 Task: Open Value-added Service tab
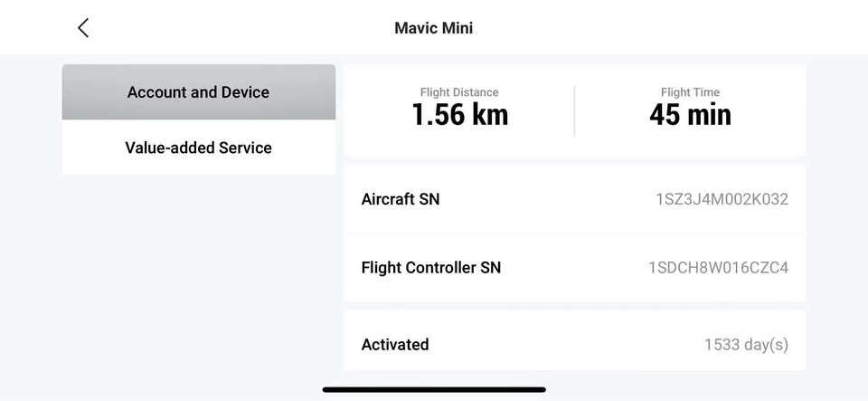tap(198, 148)
